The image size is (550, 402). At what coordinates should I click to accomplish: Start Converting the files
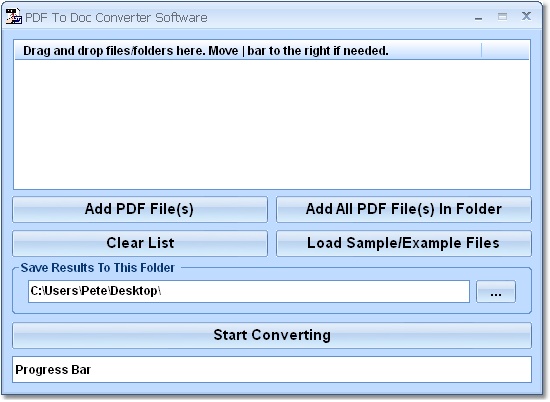(272, 335)
